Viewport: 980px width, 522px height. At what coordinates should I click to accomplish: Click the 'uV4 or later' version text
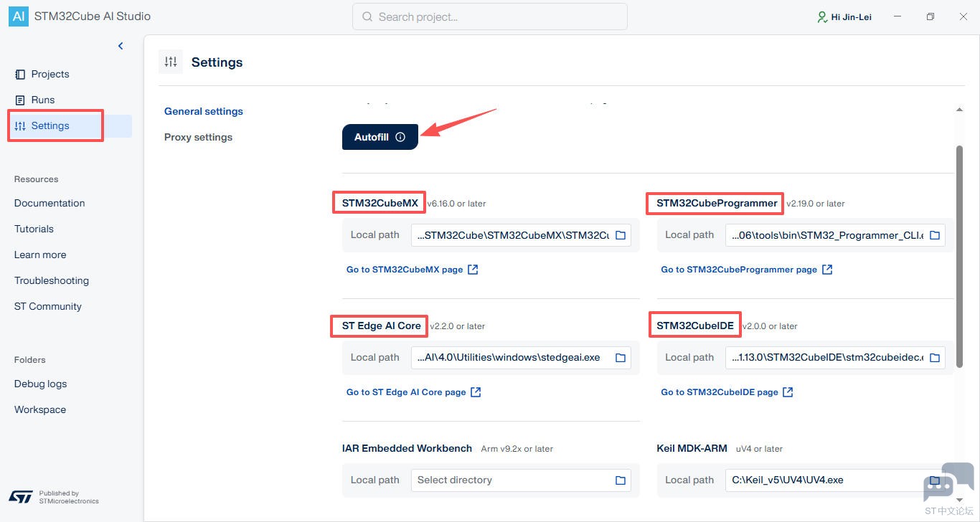coord(760,449)
